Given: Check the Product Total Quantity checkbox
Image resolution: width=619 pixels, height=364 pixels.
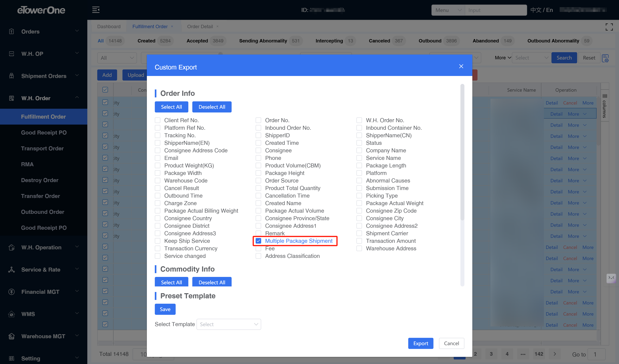Looking at the screenshot, I should tap(258, 188).
